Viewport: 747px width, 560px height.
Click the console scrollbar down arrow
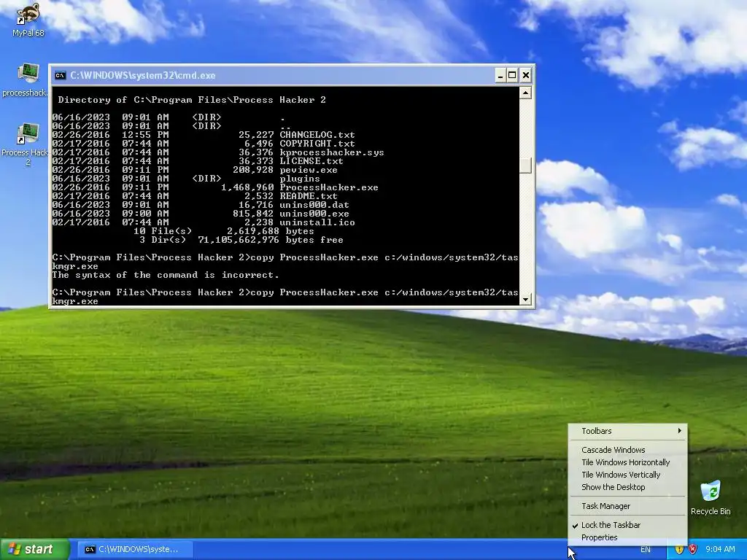(x=525, y=300)
